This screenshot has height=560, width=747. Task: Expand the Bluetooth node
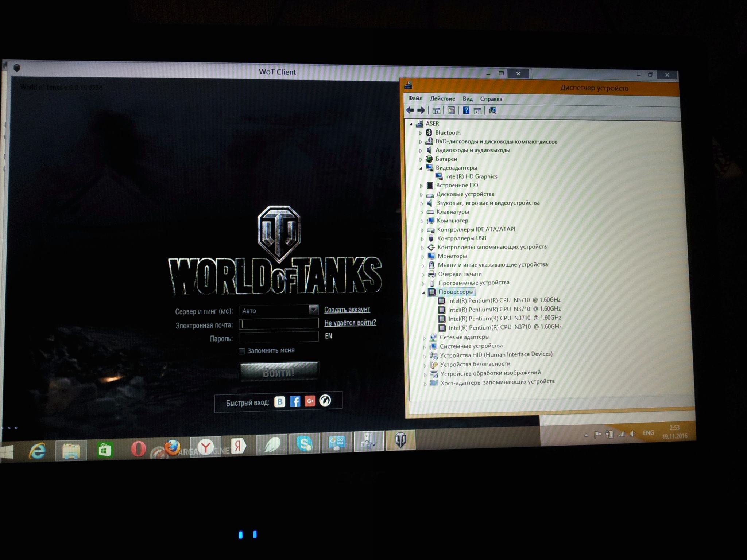click(420, 133)
